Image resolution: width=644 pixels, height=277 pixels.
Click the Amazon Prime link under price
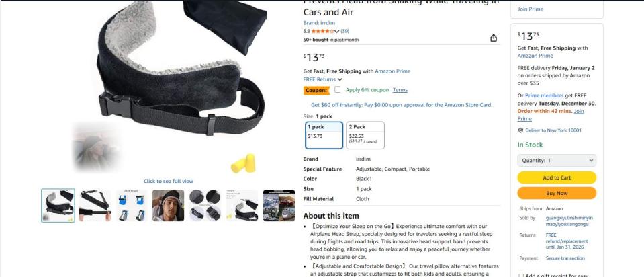click(x=392, y=71)
